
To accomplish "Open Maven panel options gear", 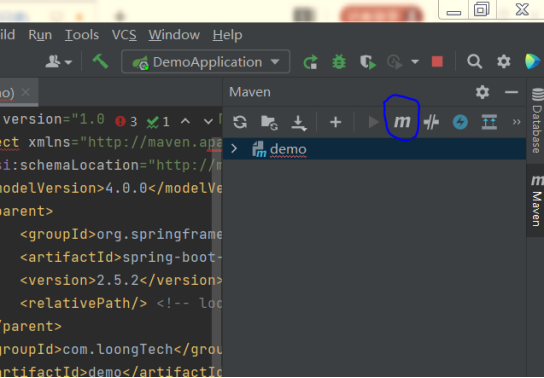I will pyautogui.click(x=482, y=92).
